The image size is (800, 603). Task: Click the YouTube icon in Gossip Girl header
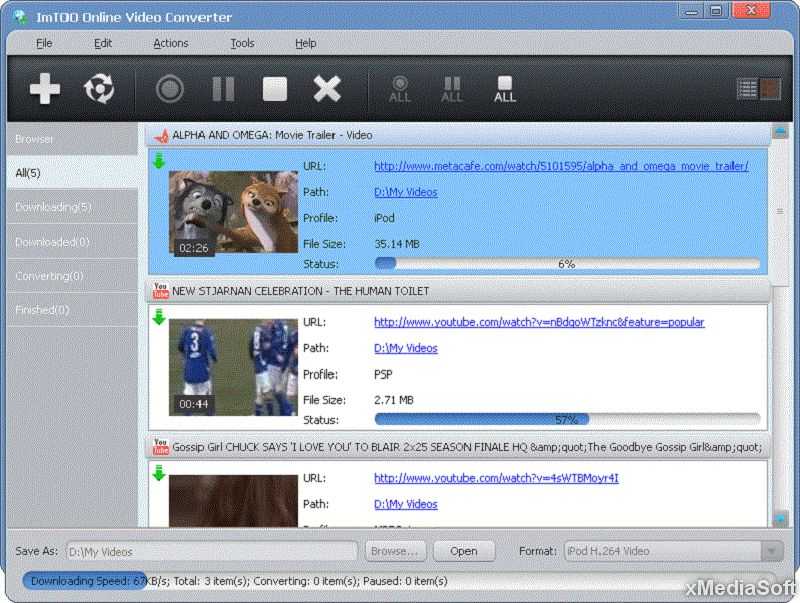[x=161, y=447]
